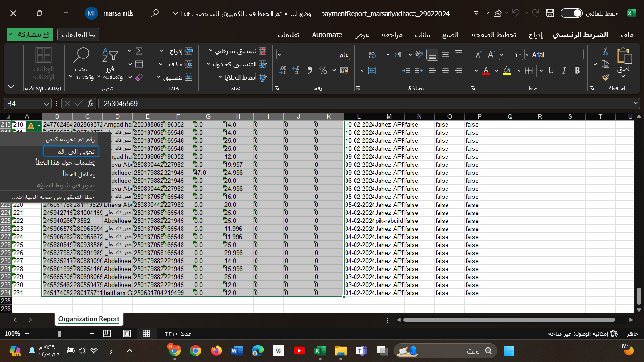Click the insert function fx icon

pos(91,103)
